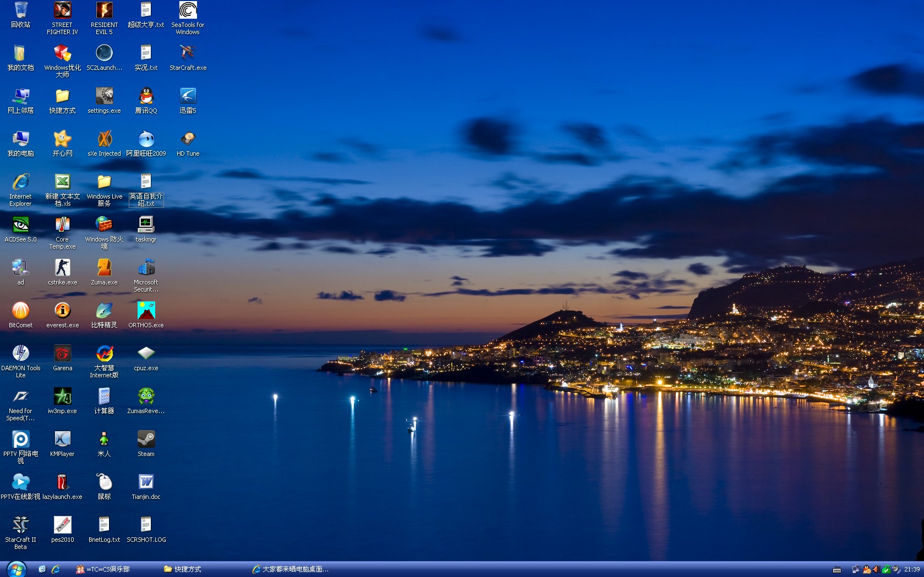Open the 回收站 recycle bin icon
The height and width of the screenshot is (577, 924).
tap(20, 15)
